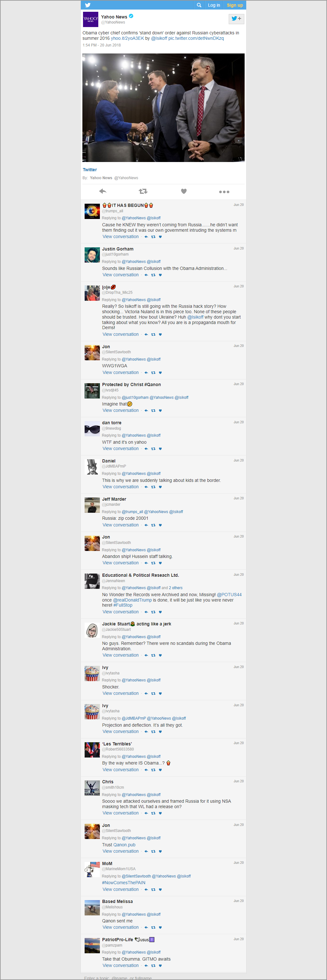The width and height of the screenshot is (327, 980).
Task: Retweet the main Yahoo News tweet
Action: 143,191
